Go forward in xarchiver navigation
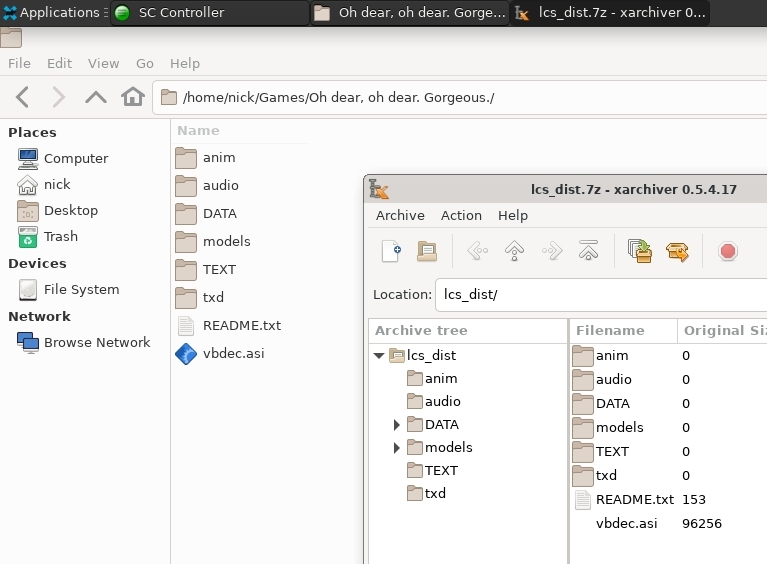767x564 pixels. (552, 251)
